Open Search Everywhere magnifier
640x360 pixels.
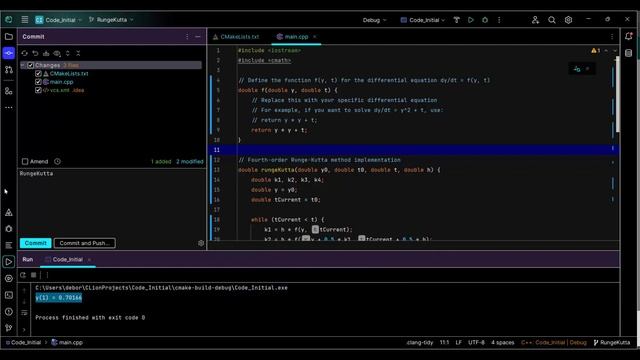552,20
